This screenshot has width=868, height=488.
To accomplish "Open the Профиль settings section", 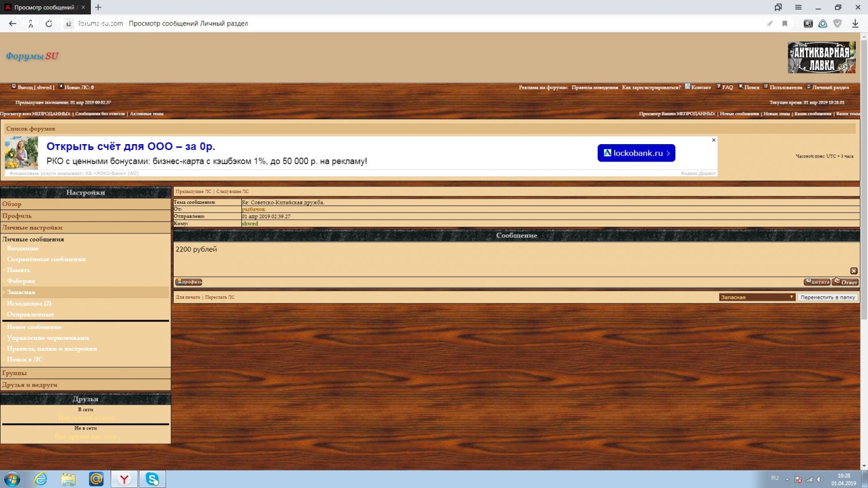I will click(17, 216).
